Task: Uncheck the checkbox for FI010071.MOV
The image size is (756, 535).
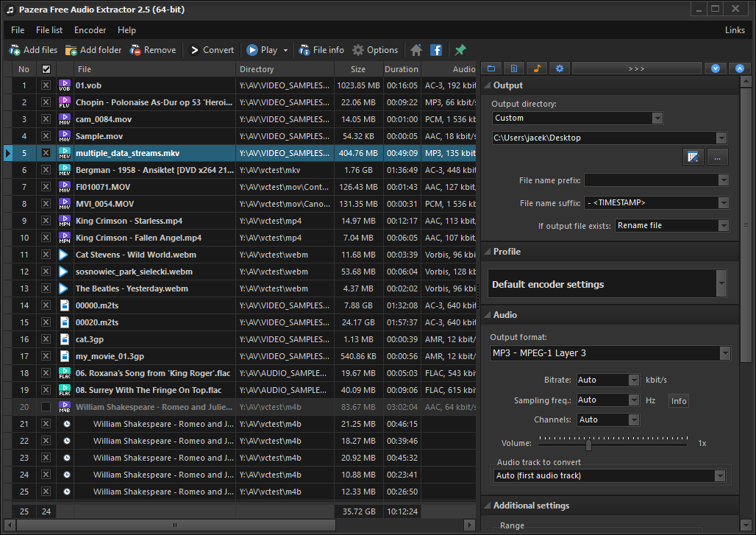Action: 46,187
